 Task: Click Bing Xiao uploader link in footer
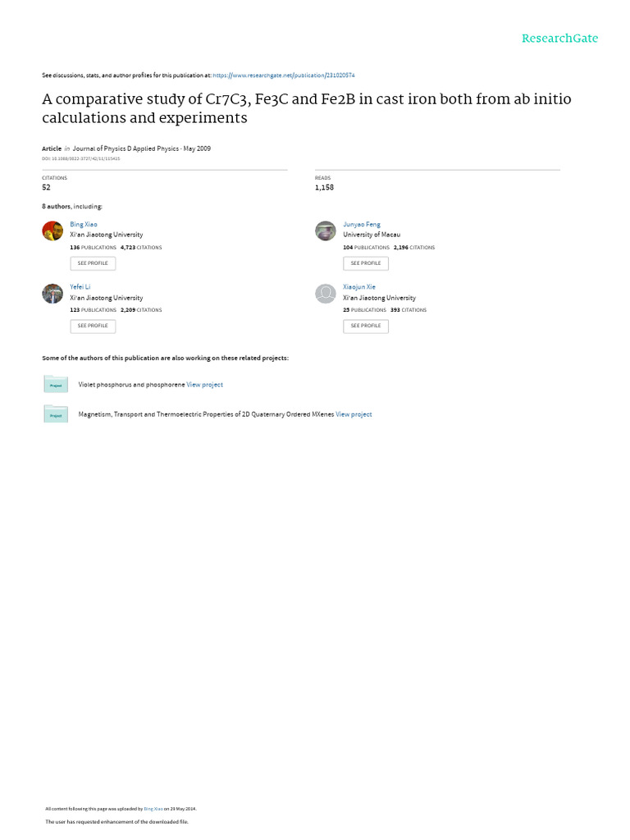(153, 809)
